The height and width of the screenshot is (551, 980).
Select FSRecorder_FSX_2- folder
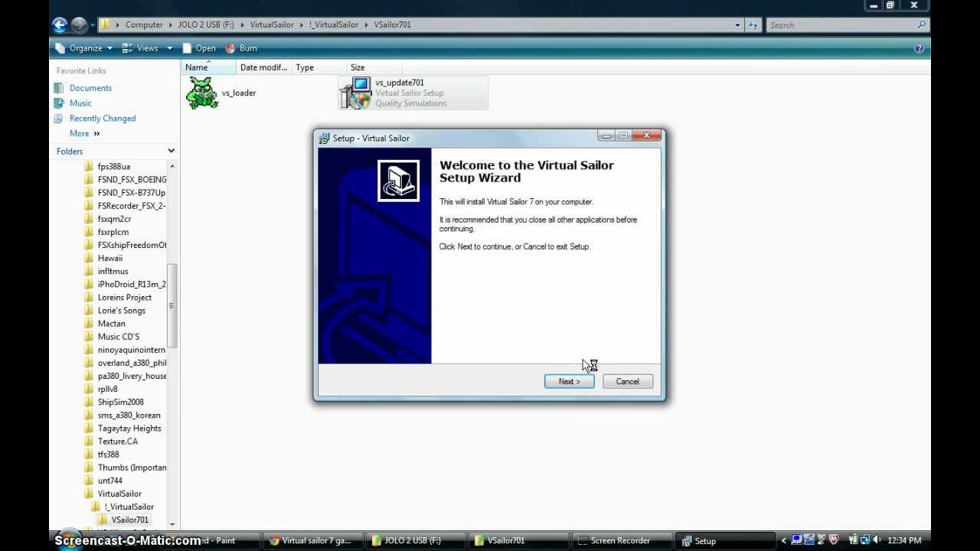[132, 205]
